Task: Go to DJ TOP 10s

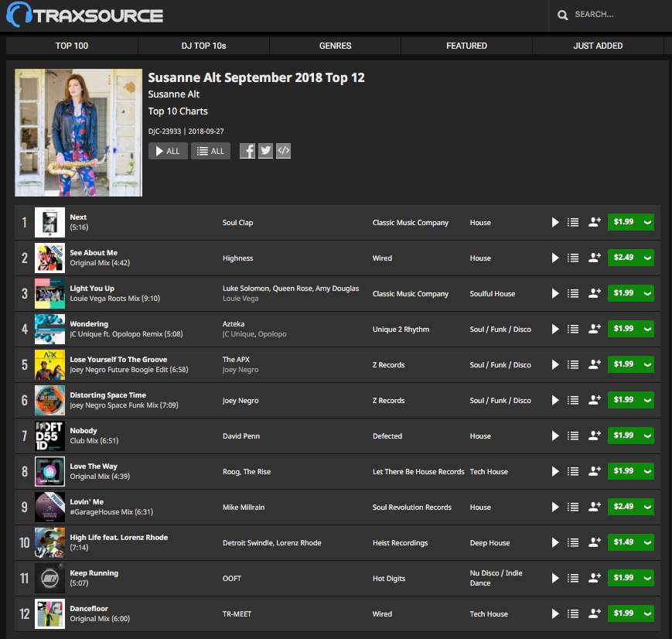Action: click(203, 46)
